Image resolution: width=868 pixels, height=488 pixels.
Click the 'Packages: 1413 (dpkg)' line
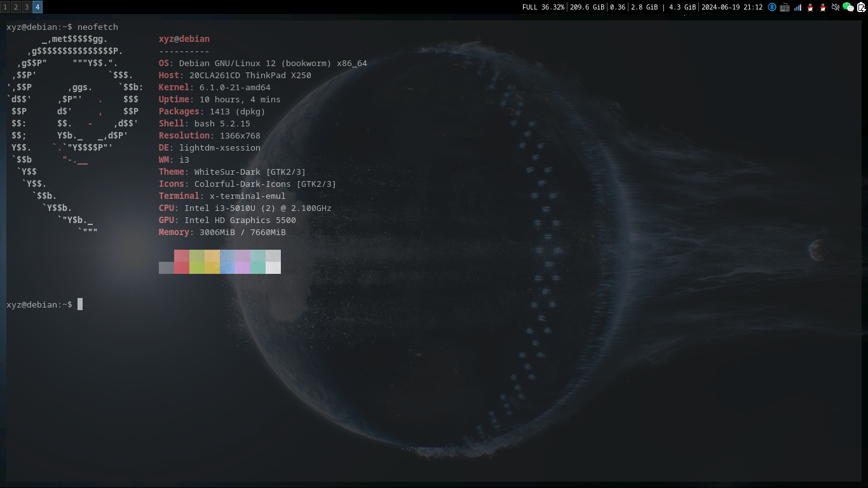(212, 111)
